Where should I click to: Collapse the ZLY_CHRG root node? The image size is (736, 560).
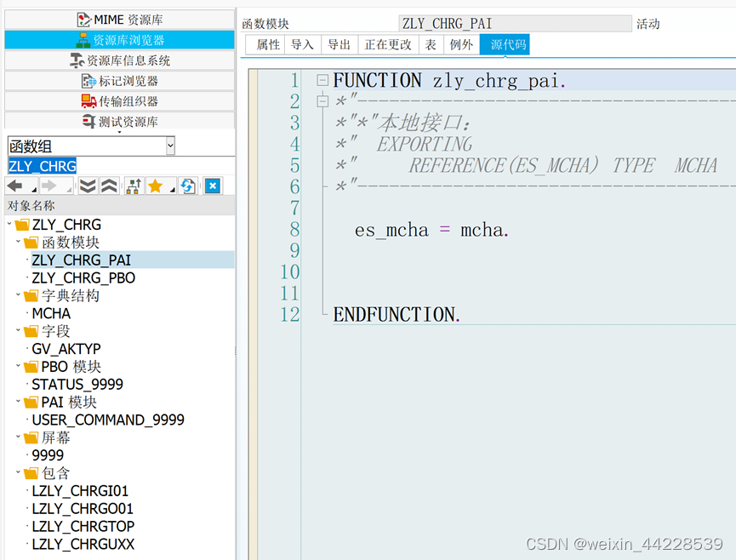pos(9,224)
